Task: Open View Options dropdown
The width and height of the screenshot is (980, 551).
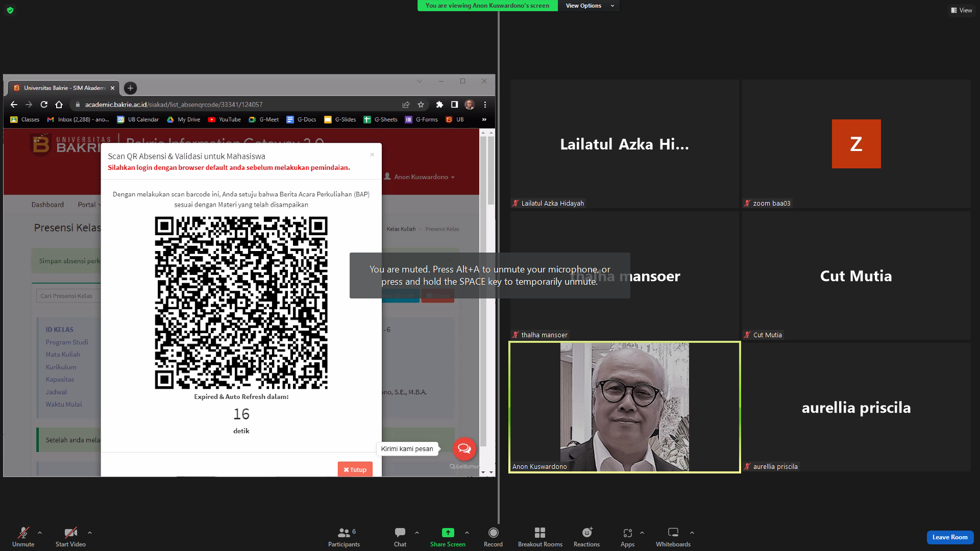Action: [590, 6]
